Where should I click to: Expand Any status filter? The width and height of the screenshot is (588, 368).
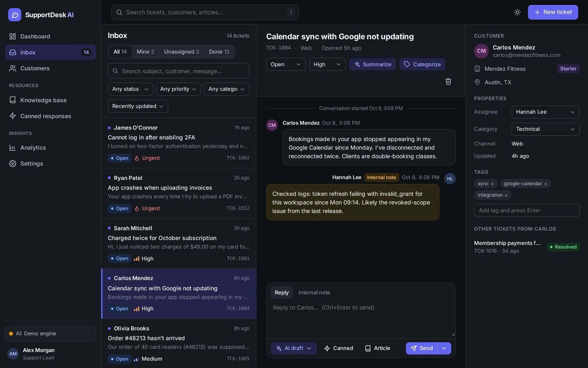130,89
